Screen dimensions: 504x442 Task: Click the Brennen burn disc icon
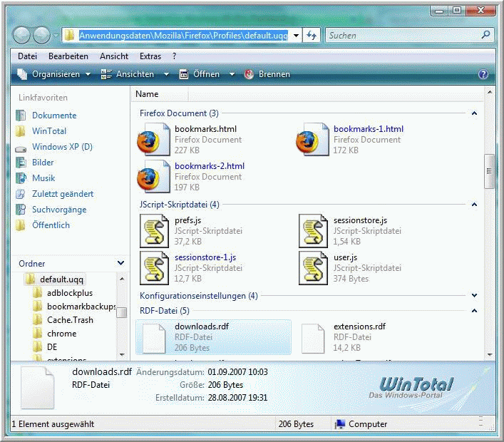pyautogui.click(x=249, y=74)
